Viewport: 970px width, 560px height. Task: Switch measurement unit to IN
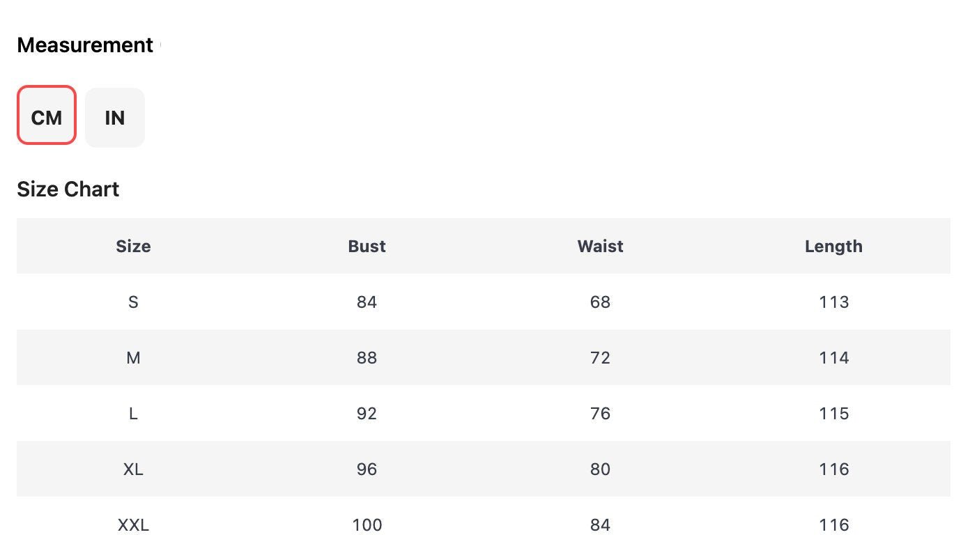click(115, 118)
